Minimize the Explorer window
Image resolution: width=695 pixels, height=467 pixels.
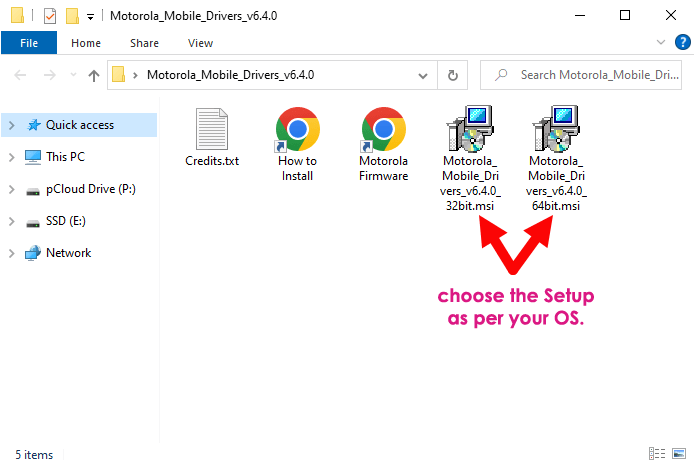(x=580, y=16)
